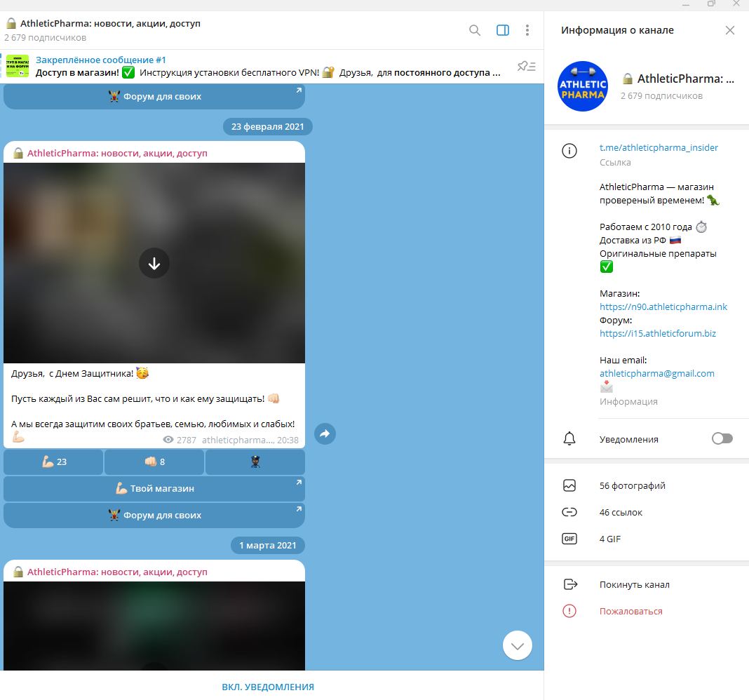The image size is (749, 700).
Task: React with the fist 8 button
Action: [x=154, y=462]
